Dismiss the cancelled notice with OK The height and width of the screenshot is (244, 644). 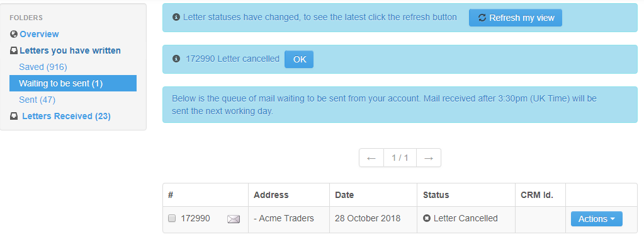click(299, 59)
